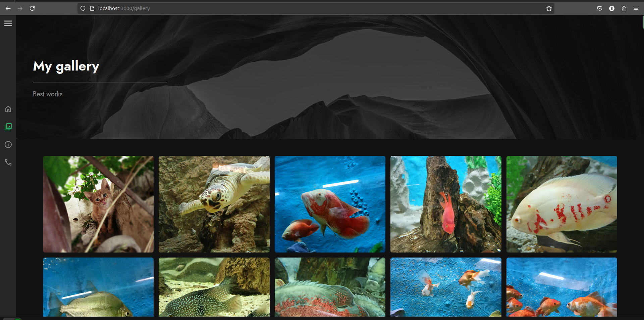The width and height of the screenshot is (644, 320).
Task: Select the sea turtle image
Action: [214, 204]
